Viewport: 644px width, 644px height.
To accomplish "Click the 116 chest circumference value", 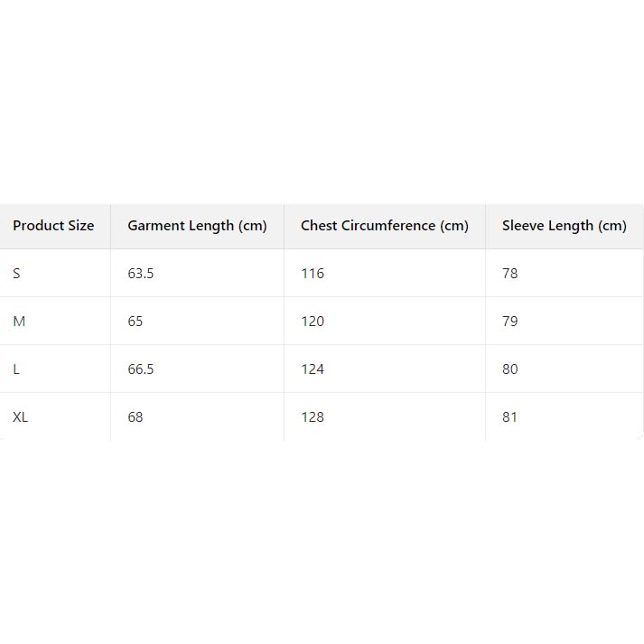I will pos(313,274).
